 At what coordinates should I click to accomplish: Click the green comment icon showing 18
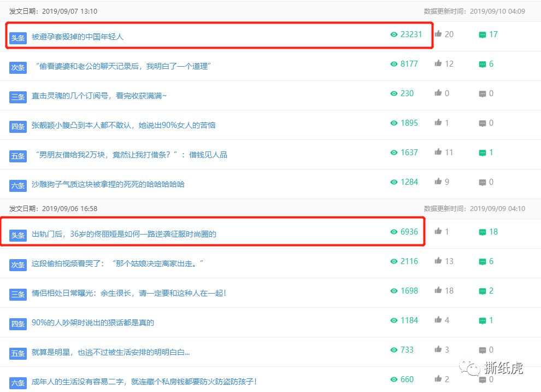482,231
